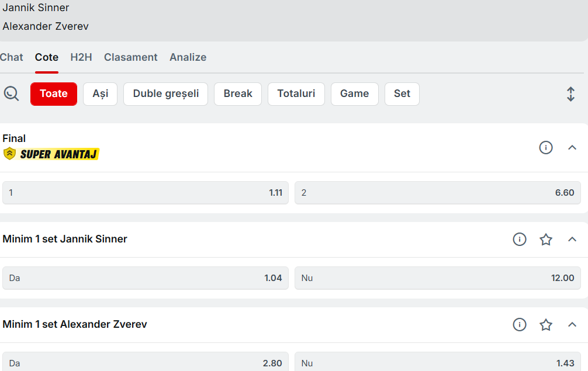Viewport: 588px width, 371px height.
Task: Favorite the Minim 1 set Alexander Zverev market
Action: click(x=545, y=324)
